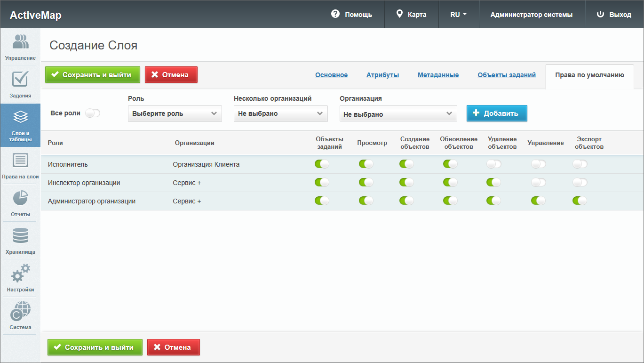Enable the Все роли toggle

[x=93, y=113]
